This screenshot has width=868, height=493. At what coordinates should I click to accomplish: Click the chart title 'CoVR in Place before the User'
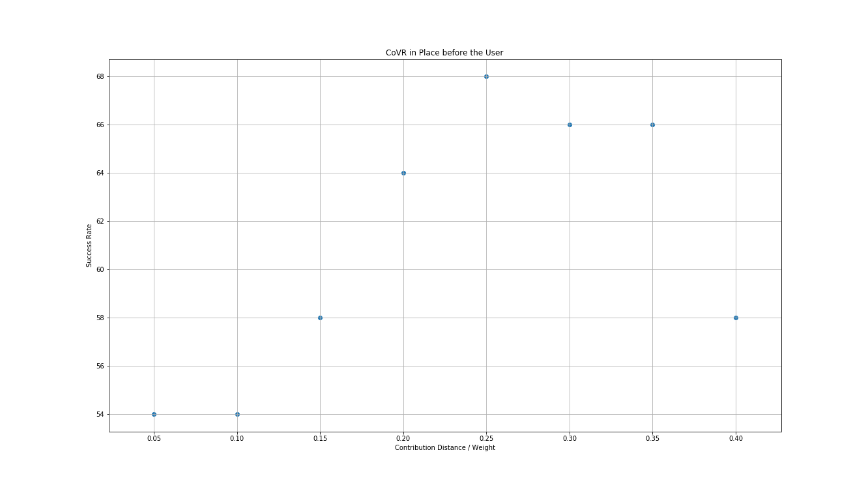444,53
